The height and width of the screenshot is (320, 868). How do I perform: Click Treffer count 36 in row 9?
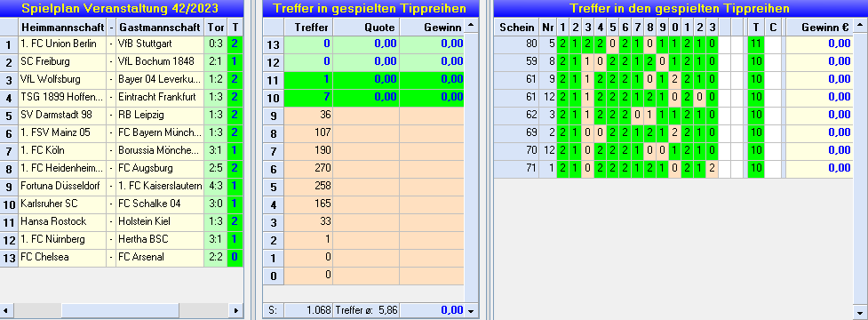point(308,116)
